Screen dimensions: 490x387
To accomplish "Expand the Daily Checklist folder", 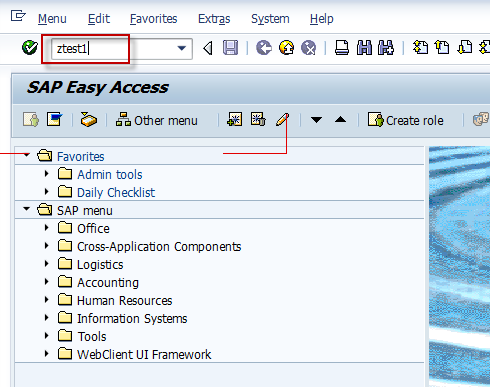I will pyautogui.click(x=47, y=192).
